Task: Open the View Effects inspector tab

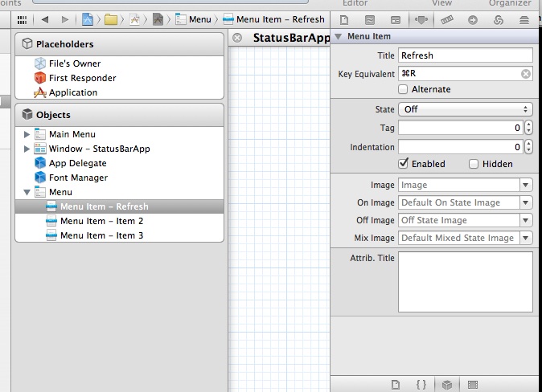Action: click(524, 20)
